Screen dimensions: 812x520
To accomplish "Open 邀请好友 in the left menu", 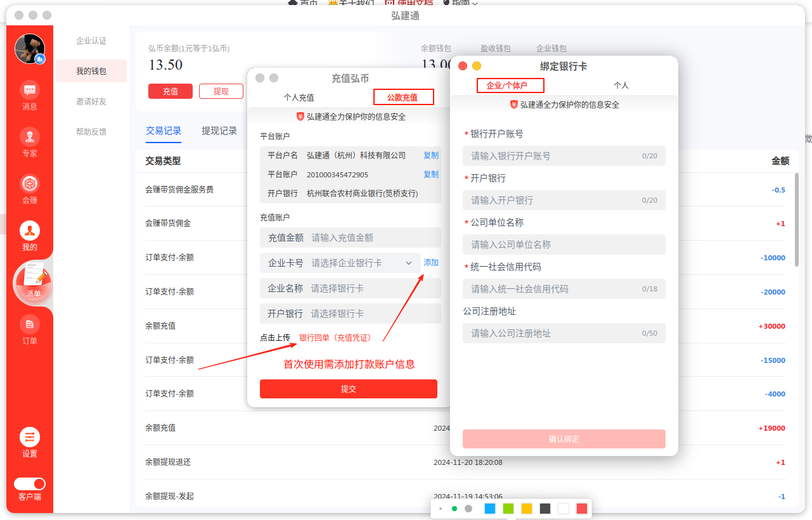I will point(91,101).
